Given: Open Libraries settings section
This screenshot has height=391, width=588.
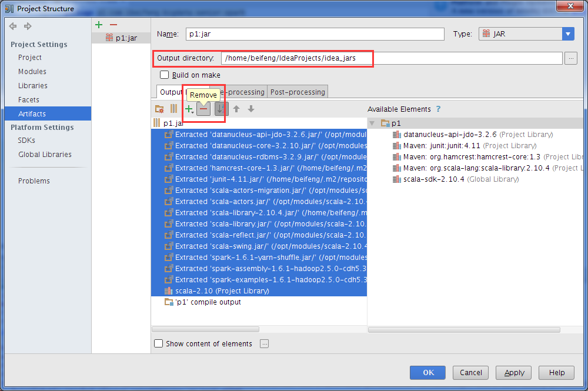Looking at the screenshot, I should [x=33, y=85].
